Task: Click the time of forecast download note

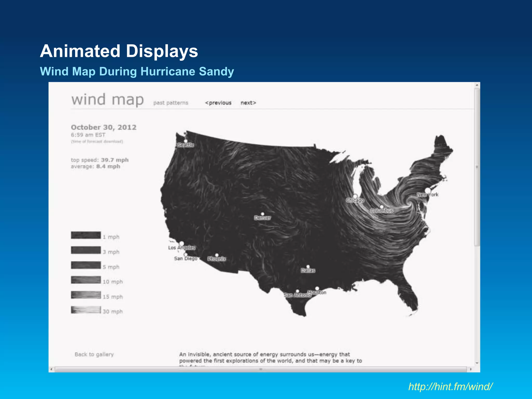Action: pos(97,142)
